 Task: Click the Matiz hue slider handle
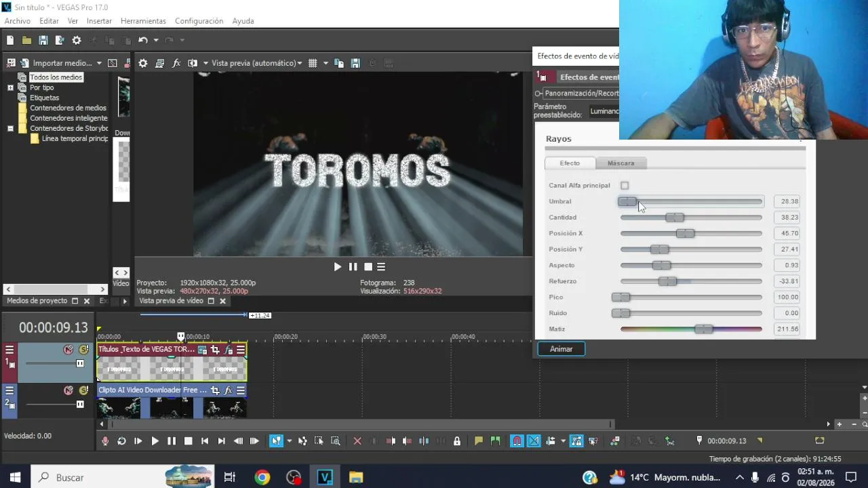704,329
